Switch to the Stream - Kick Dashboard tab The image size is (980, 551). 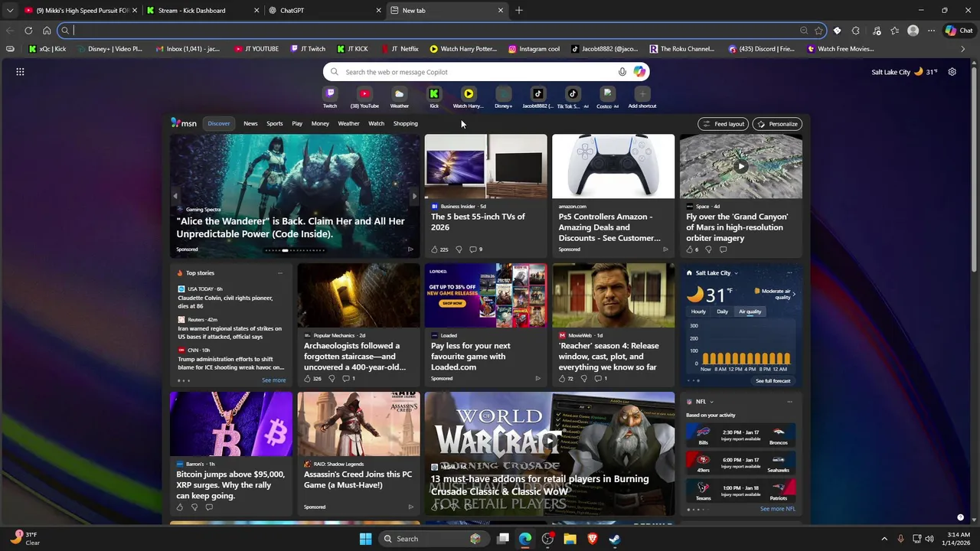[x=201, y=10]
